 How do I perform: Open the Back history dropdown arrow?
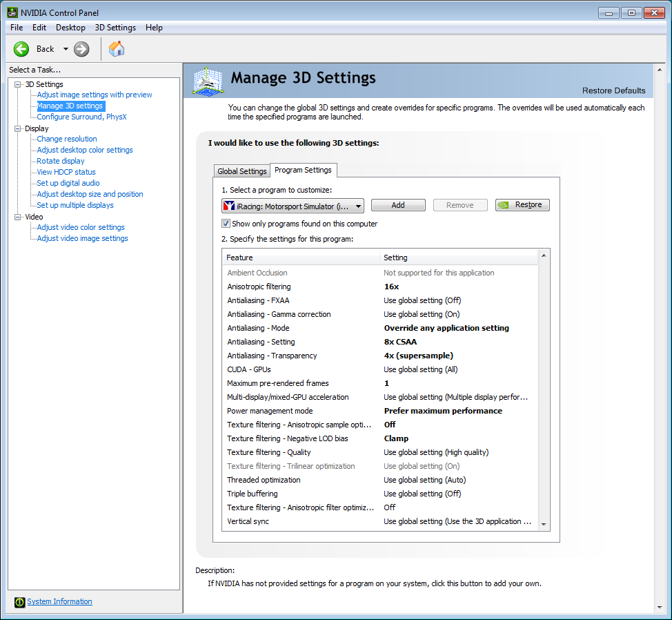[66, 49]
